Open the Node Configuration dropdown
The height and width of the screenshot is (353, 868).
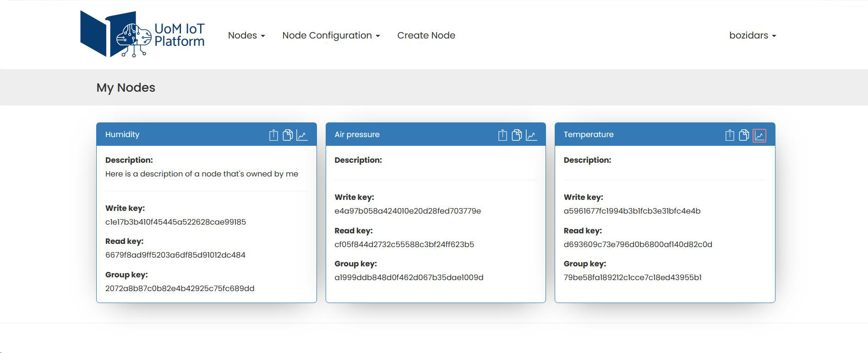[x=331, y=35]
